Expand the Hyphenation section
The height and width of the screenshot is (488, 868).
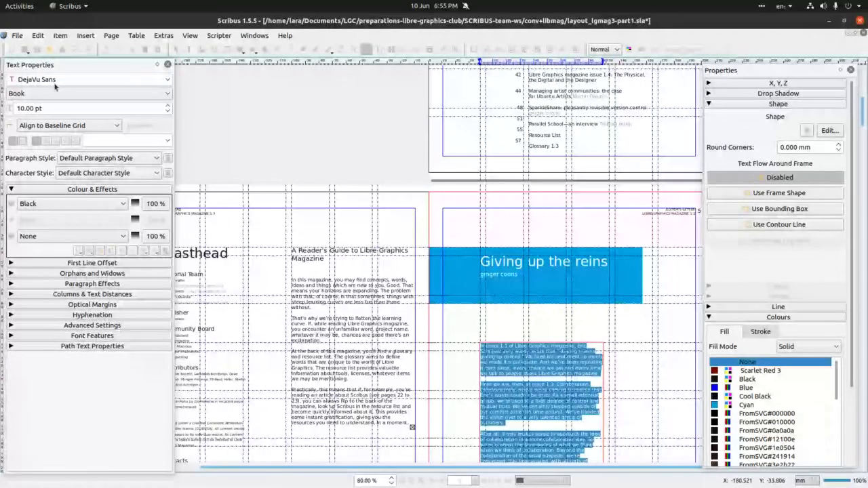pyautogui.click(x=89, y=314)
